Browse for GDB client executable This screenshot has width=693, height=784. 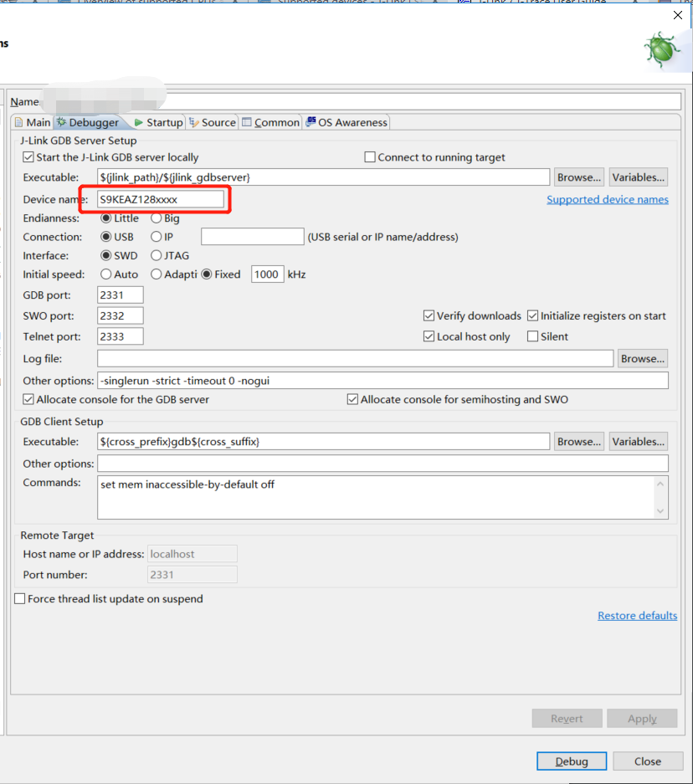tap(579, 442)
